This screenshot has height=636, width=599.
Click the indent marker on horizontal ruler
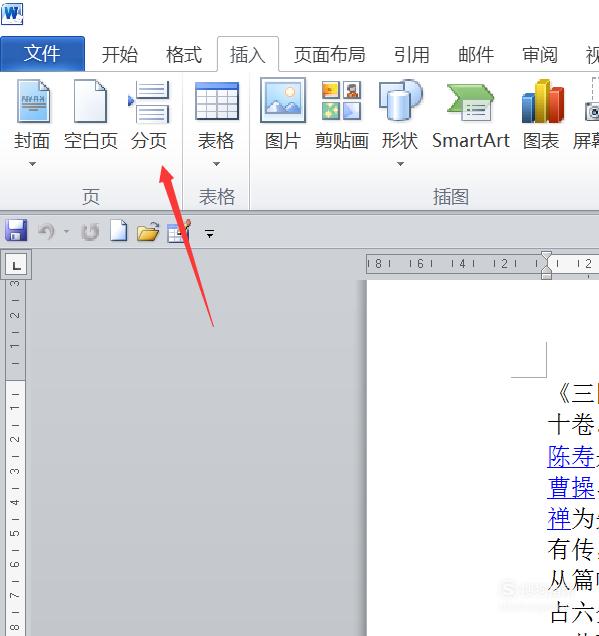click(x=546, y=265)
